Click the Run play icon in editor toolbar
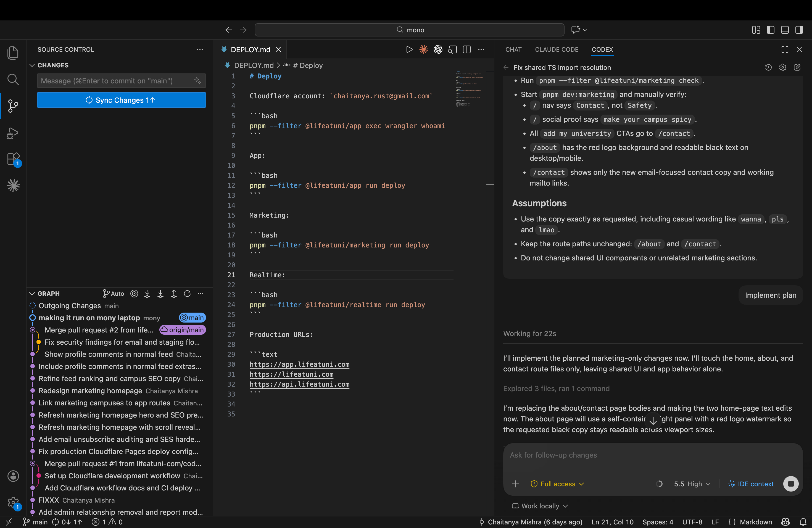The image size is (812, 528). [409, 50]
